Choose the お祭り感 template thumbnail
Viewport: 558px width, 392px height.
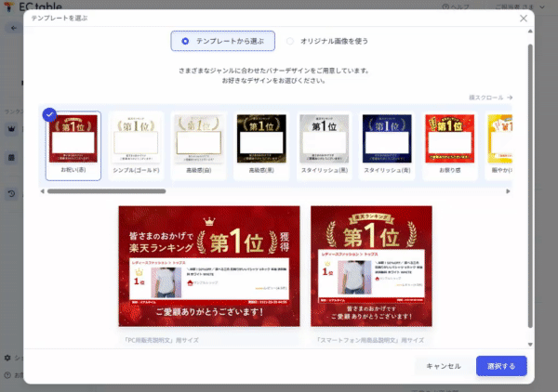click(450, 146)
